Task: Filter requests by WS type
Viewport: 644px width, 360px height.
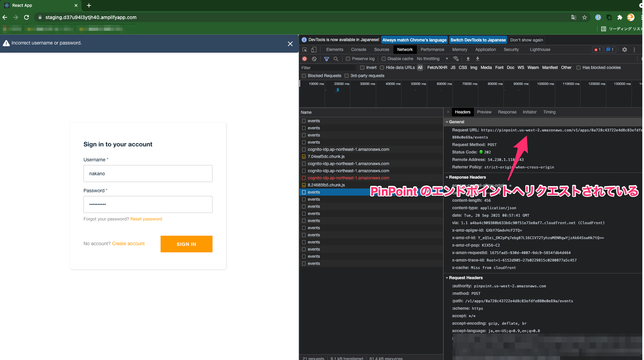Action: tap(521, 68)
